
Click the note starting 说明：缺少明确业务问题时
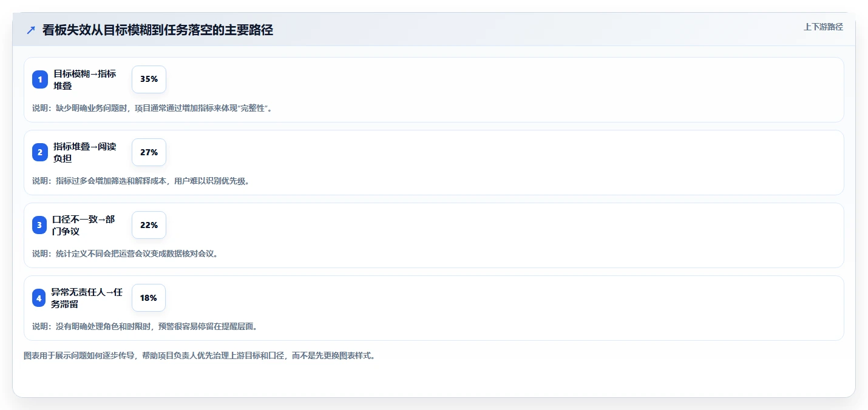pyautogui.click(x=152, y=108)
